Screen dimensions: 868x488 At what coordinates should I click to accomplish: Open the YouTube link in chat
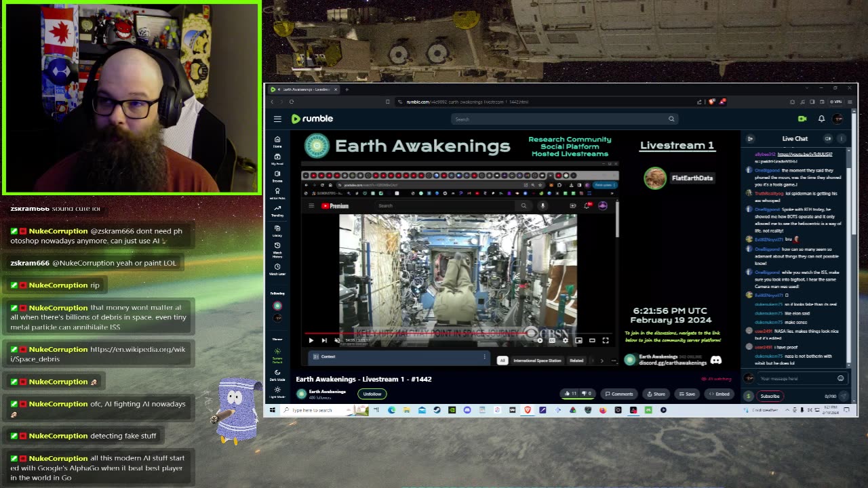click(805, 154)
